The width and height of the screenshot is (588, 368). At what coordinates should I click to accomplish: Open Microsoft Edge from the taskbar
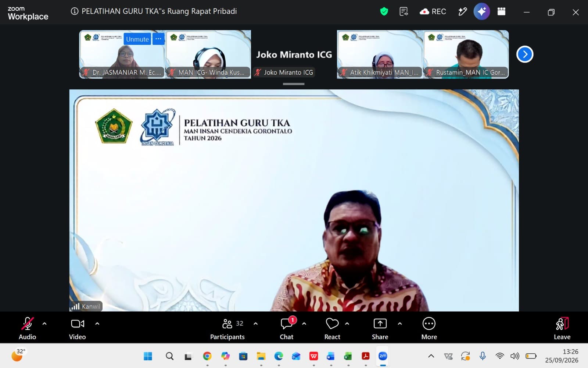279,356
